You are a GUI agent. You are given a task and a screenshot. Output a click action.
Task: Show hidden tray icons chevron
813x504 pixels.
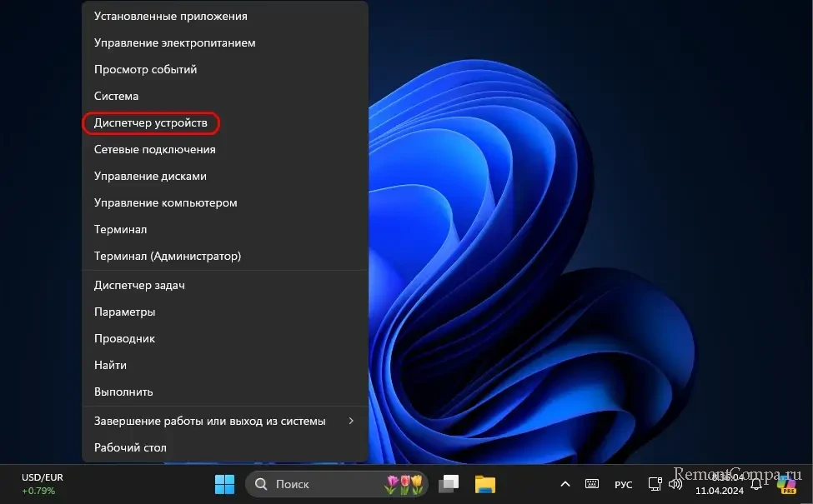565,484
